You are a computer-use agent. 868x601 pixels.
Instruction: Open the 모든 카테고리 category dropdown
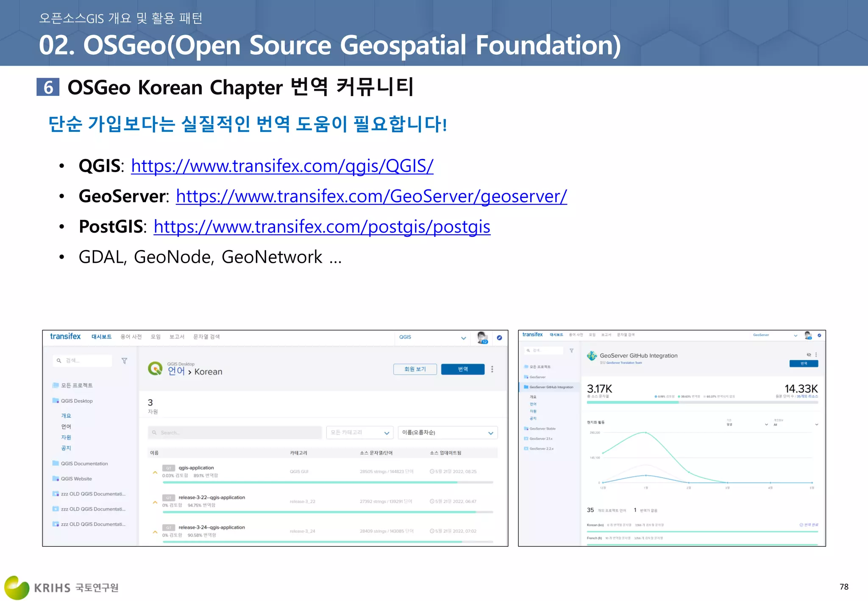[x=359, y=433]
